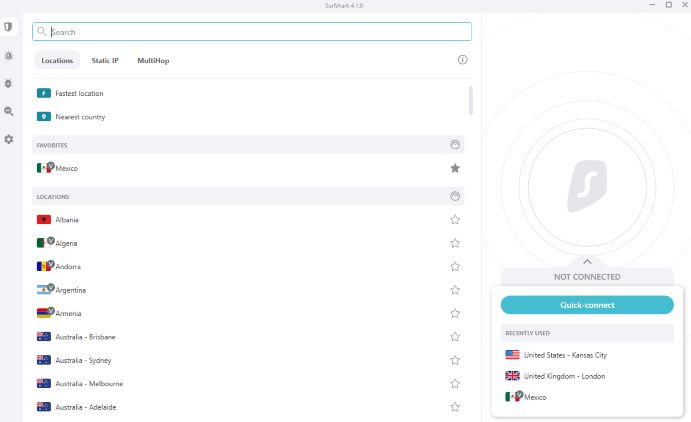691x422 pixels.
Task: Focus the Search input field
Action: (x=252, y=32)
